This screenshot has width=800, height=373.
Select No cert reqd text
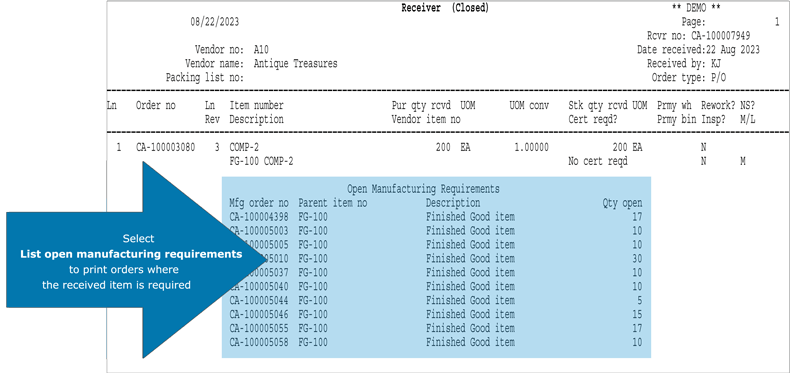tap(598, 161)
